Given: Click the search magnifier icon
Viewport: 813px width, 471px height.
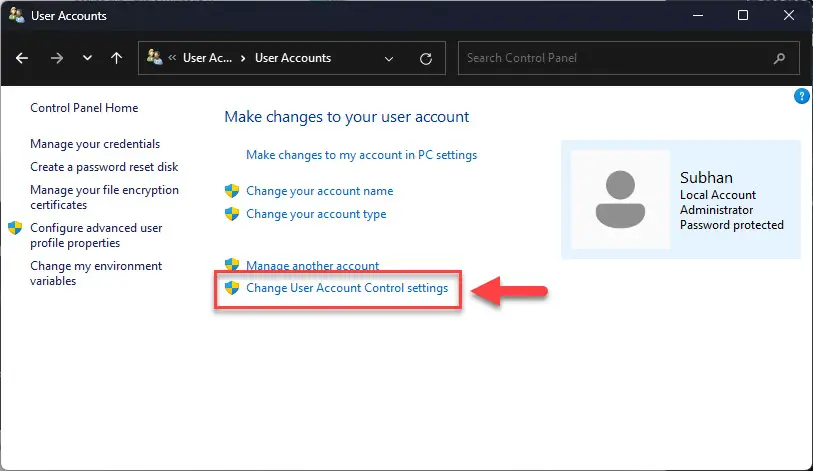Looking at the screenshot, I should click(779, 59).
